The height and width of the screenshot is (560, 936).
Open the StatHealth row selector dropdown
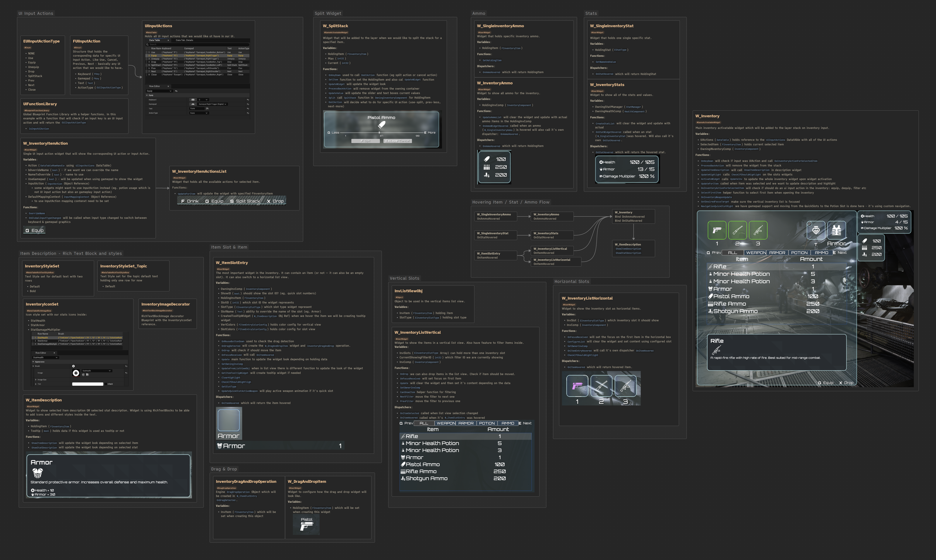pyautogui.click(x=46, y=357)
